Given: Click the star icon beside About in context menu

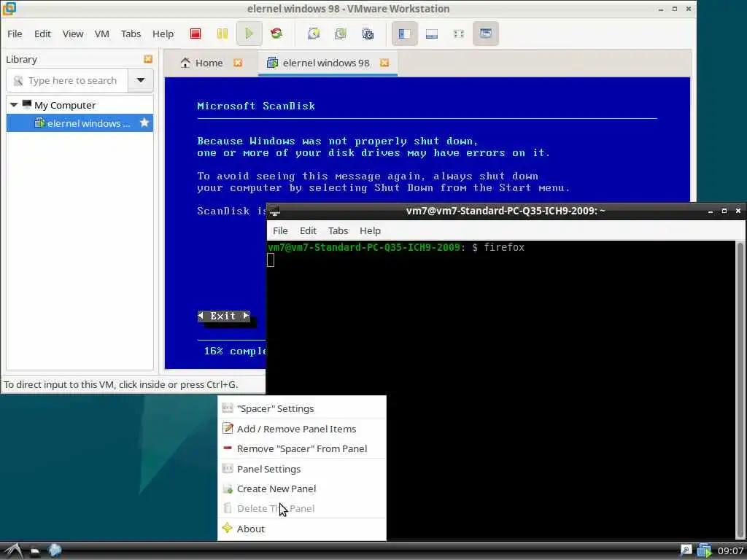Looking at the screenshot, I should coord(228,528).
